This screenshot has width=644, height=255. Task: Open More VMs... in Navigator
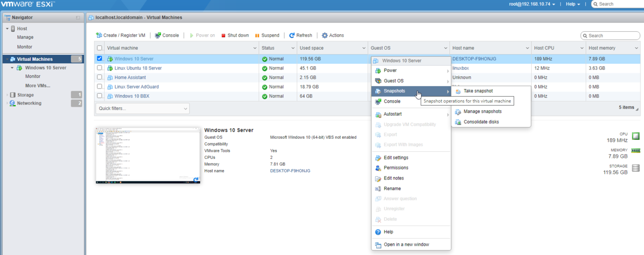tap(38, 86)
